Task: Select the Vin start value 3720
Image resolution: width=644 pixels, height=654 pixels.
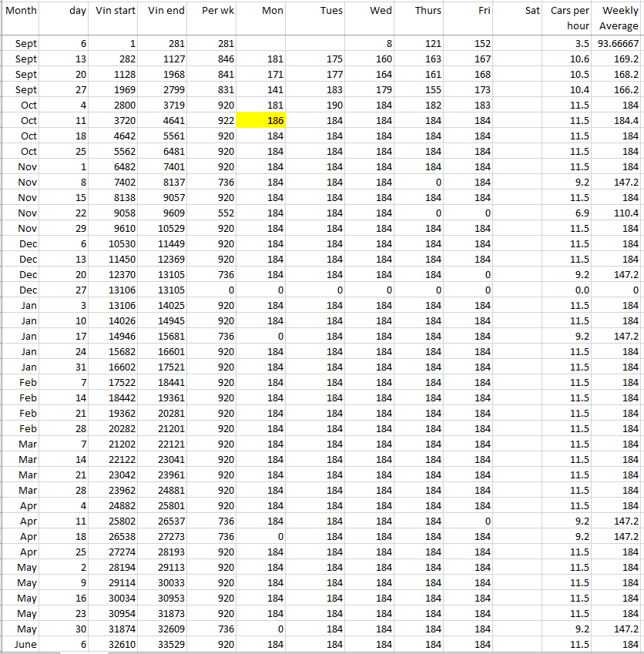Action: coord(115,120)
